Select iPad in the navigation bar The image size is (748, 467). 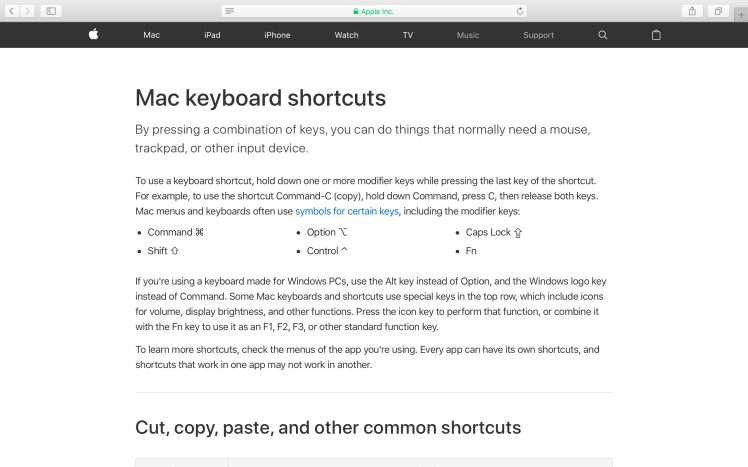pyautogui.click(x=212, y=35)
